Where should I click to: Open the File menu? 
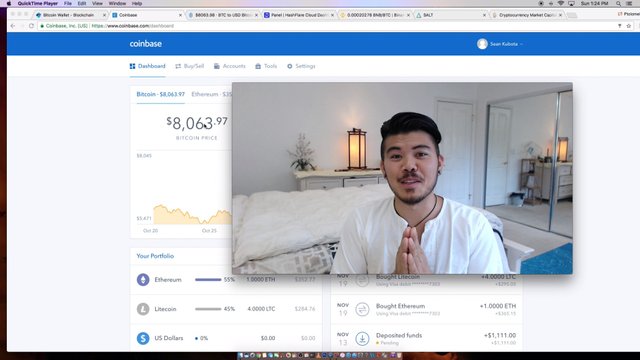68,3
